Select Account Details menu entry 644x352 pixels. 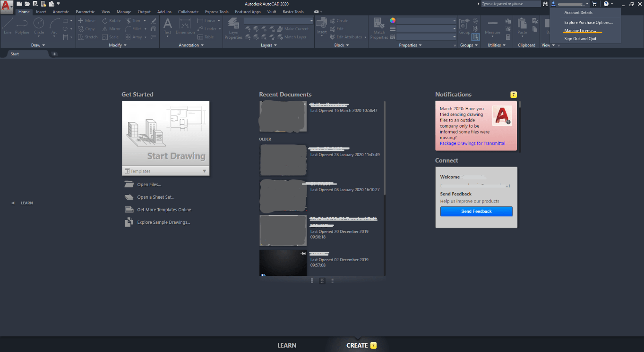click(578, 13)
